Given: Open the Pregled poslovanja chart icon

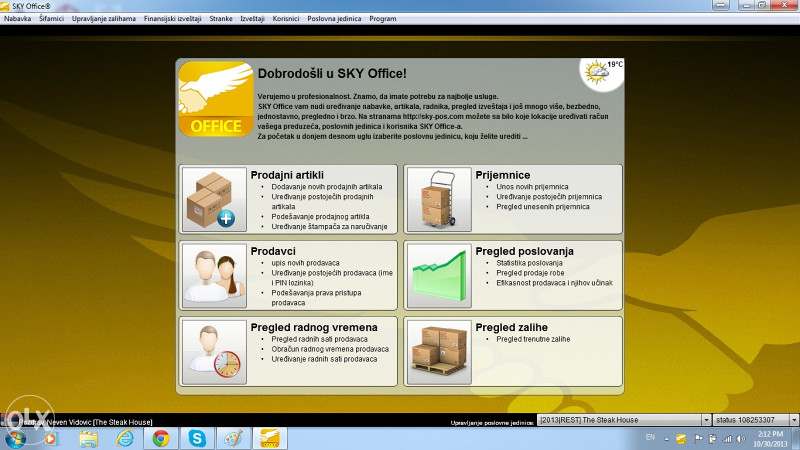Looking at the screenshot, I should pyautogui.click(x=439, y=276).
